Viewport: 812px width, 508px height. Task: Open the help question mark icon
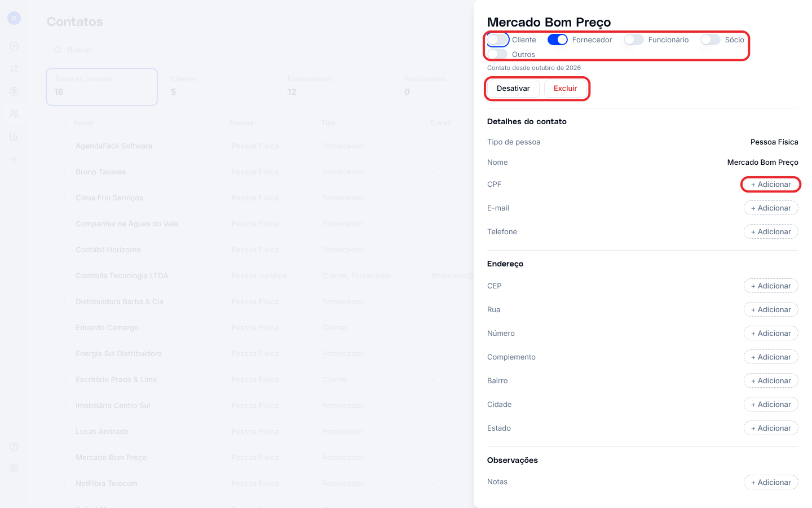tap(14, 446)
